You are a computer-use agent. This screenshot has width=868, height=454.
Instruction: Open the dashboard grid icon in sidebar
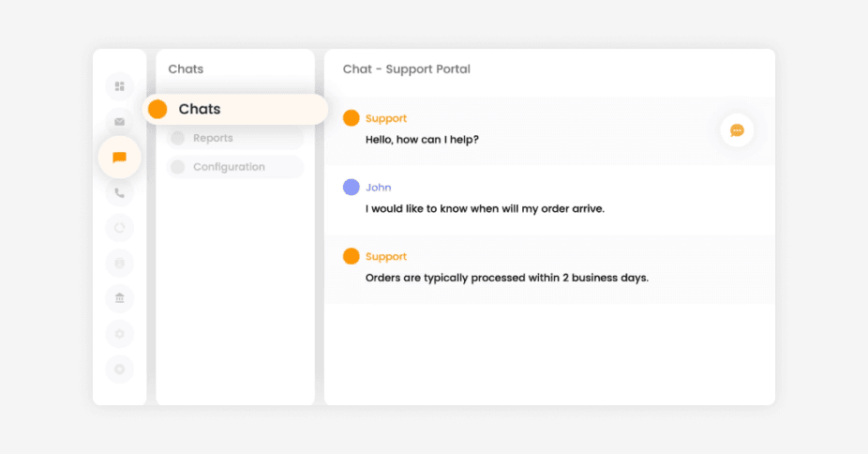tap(120, 86)
